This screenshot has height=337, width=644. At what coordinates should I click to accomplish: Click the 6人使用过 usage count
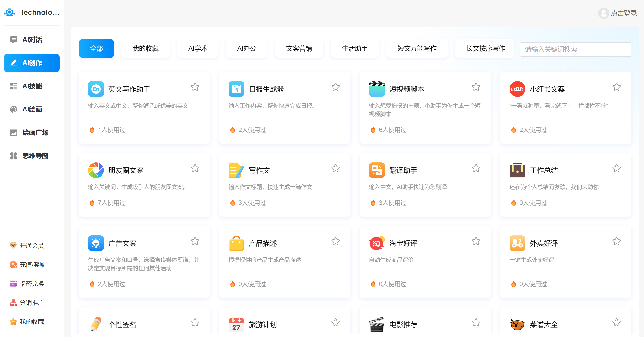[392, 130]
